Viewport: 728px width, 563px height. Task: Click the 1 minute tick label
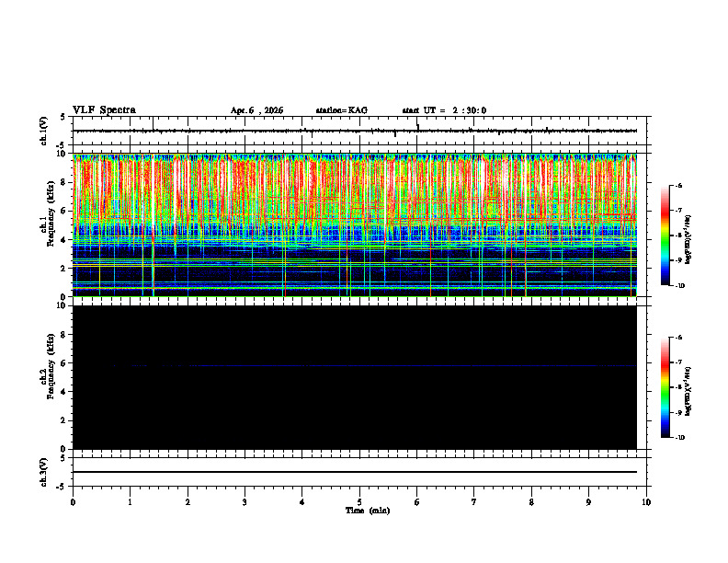[130, 502]
